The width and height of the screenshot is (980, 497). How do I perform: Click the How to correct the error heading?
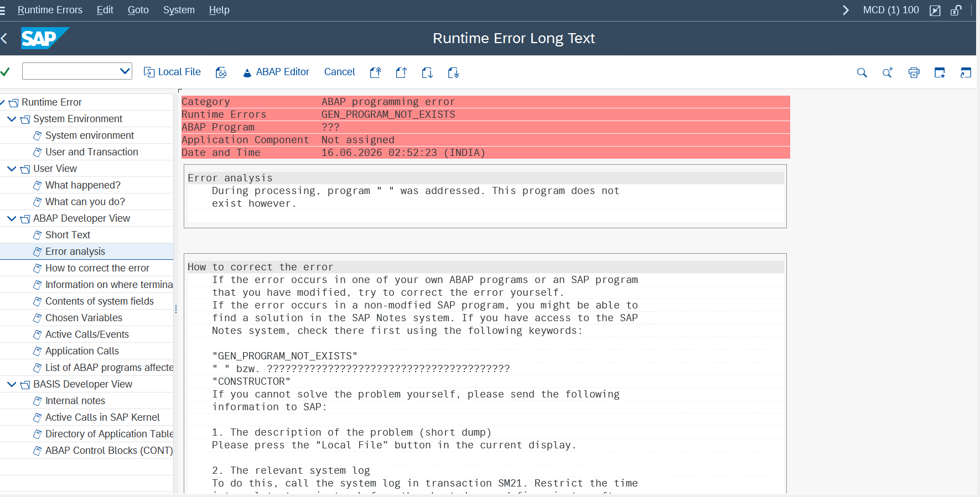click(x=260, y=267)
